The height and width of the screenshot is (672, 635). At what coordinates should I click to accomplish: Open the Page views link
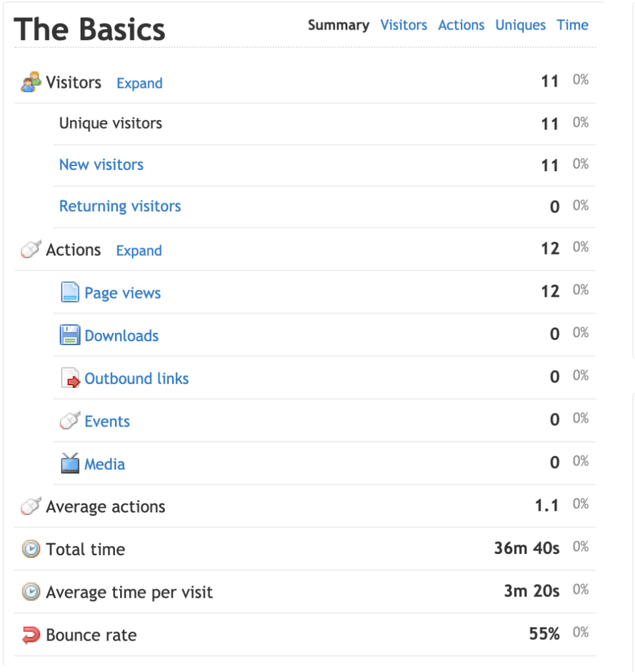click(123, 293)
